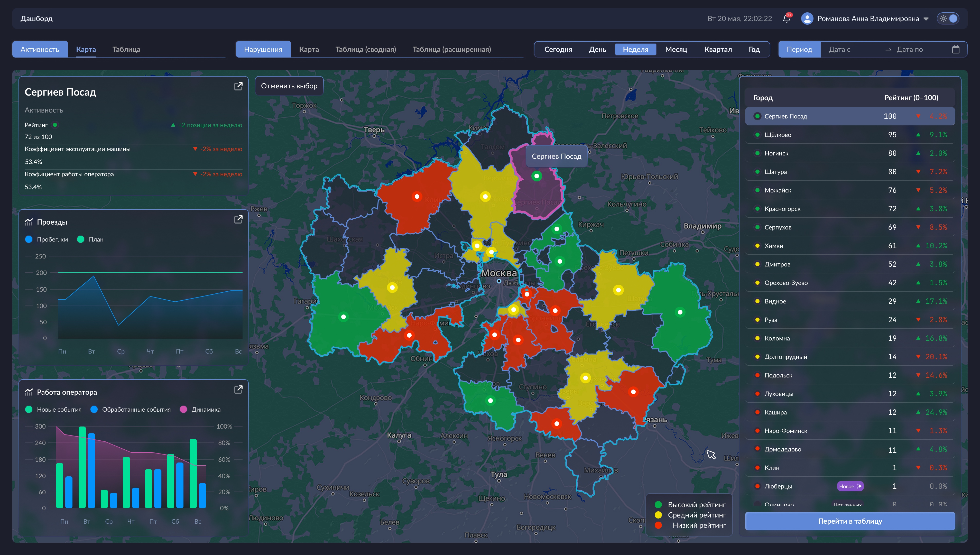Open the Проезды chart in expanded view
This screenshot has height=555, width=980.
click(x=238, y=219)
